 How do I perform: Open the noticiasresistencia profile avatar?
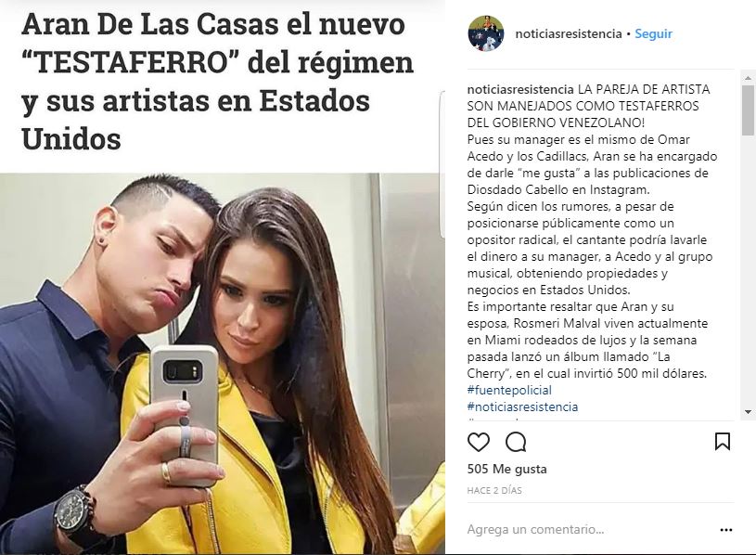(x=486, y=33)
